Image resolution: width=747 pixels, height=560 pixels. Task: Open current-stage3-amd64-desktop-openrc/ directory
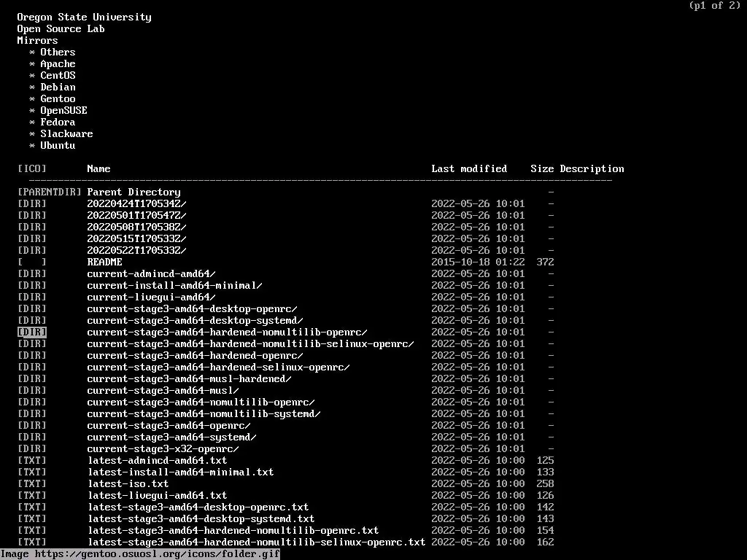[x=192, y=308]
